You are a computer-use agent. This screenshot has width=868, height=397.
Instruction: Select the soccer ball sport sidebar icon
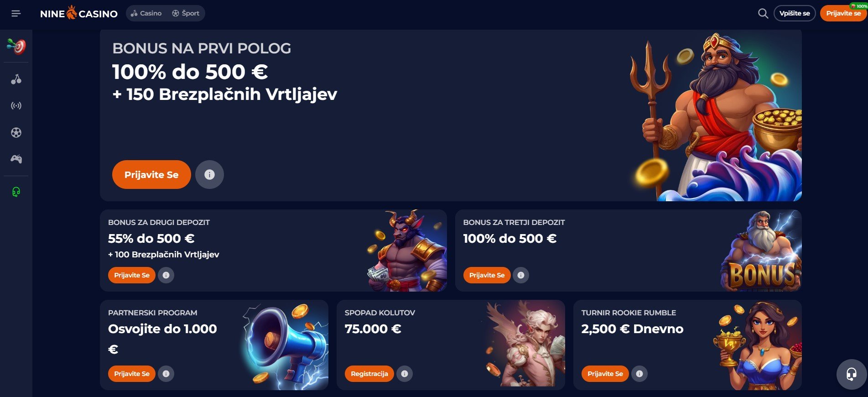click(x=16, y=133)
